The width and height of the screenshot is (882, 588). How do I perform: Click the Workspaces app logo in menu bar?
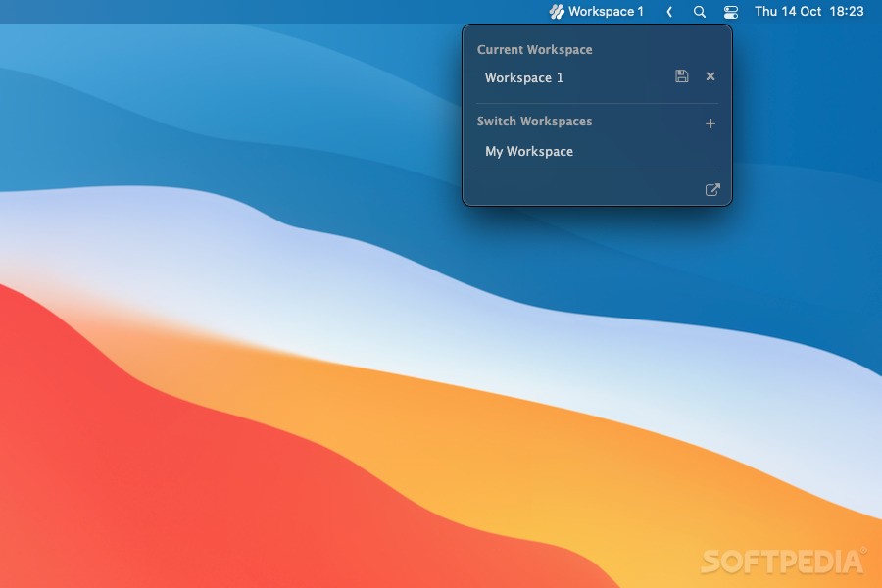click(555, 11)
